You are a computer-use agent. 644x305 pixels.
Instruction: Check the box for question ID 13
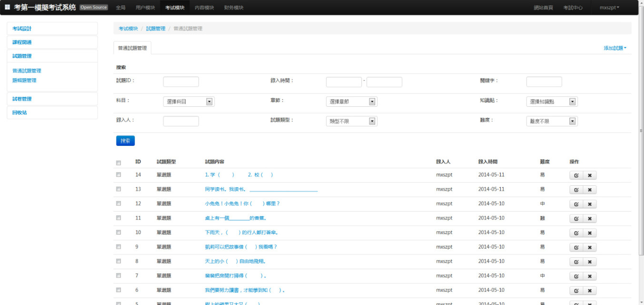click(119, 189)
